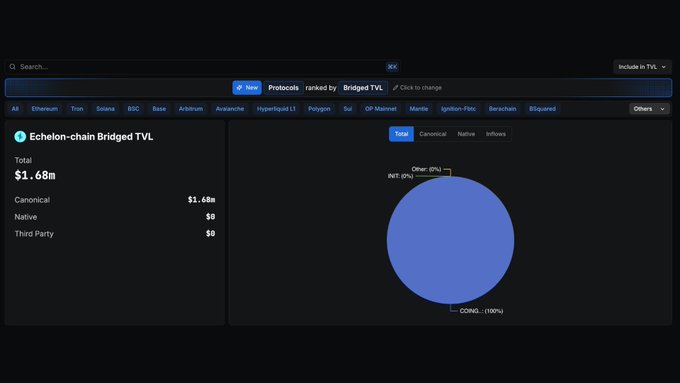The height and width of the screenshot is (383, 680).
Task: Click the INIT: (0%) pie label
Action: 400,176
